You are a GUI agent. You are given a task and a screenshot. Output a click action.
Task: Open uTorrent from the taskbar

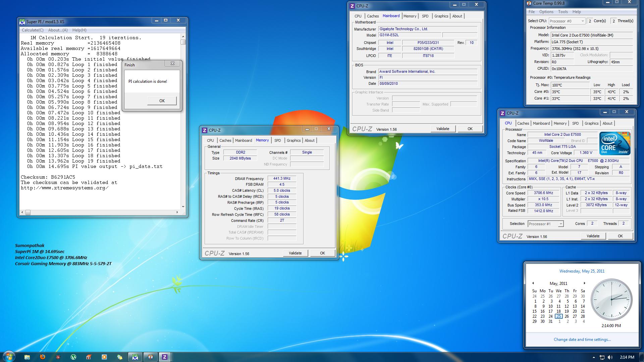(x=73, y=357)
